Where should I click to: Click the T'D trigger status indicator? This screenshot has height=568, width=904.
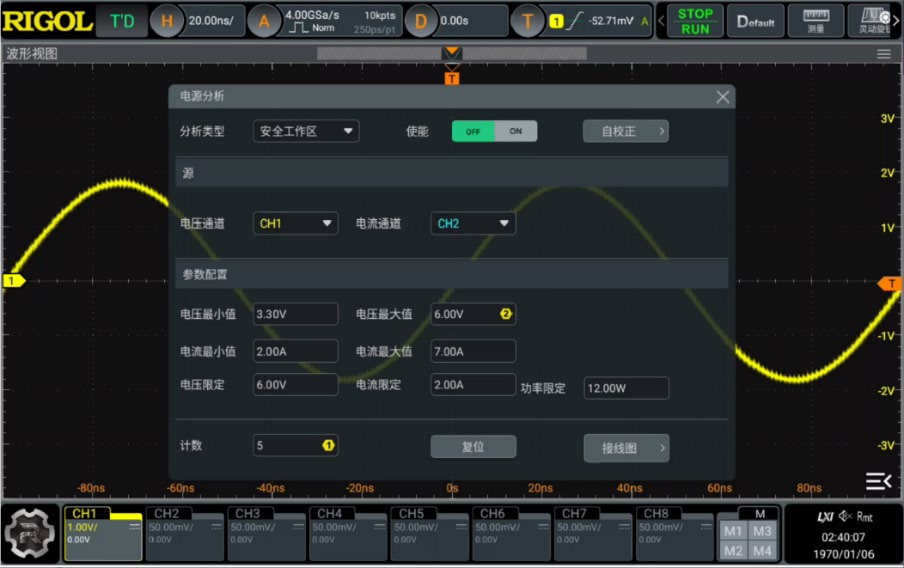[x=122, y=21]
